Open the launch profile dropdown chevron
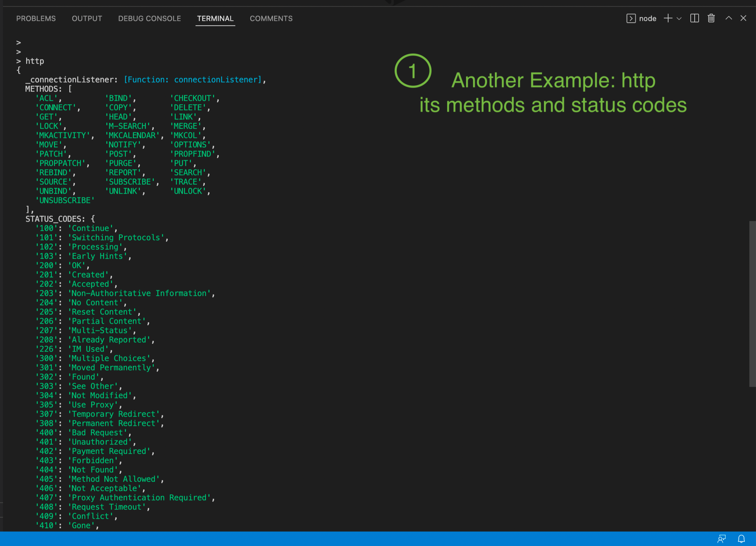The width and height of the screenshot is (756, 546). click(x=679, y=19)
